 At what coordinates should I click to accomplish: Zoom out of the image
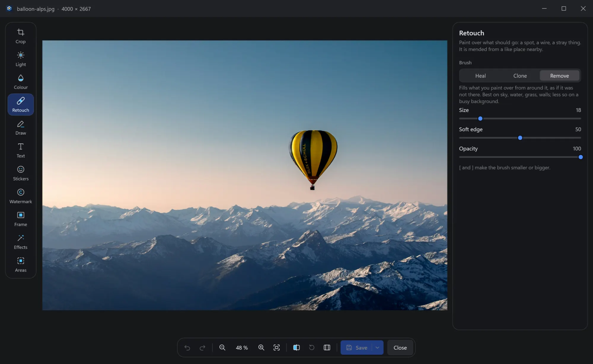[222, 347]
